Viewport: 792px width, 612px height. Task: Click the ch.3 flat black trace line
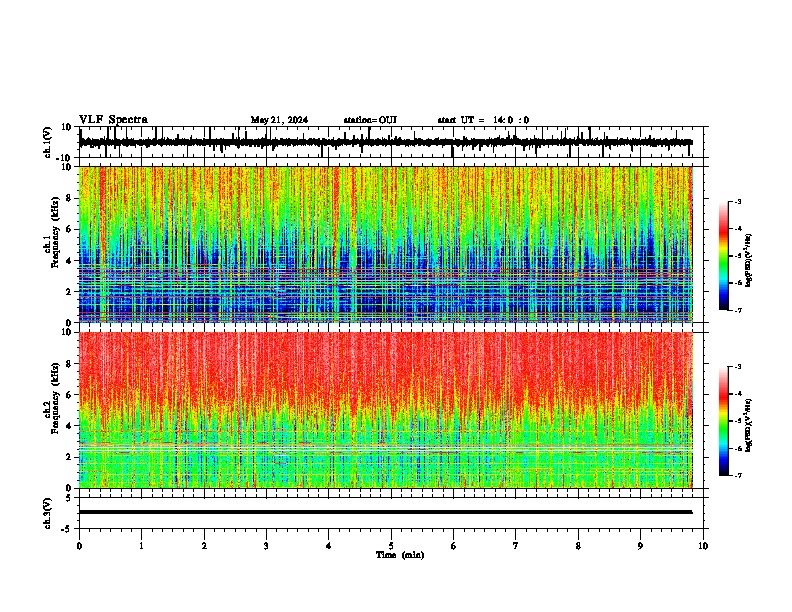[385, 512]
